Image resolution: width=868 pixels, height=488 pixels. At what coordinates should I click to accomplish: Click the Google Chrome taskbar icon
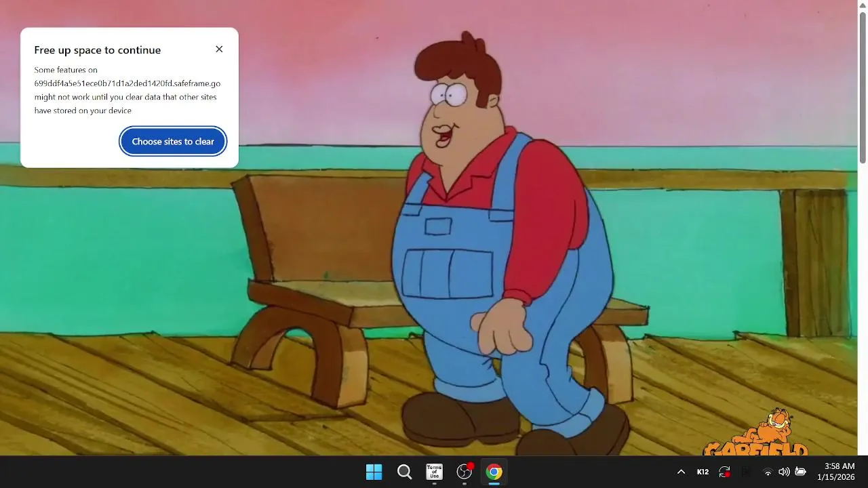(494, 472)
